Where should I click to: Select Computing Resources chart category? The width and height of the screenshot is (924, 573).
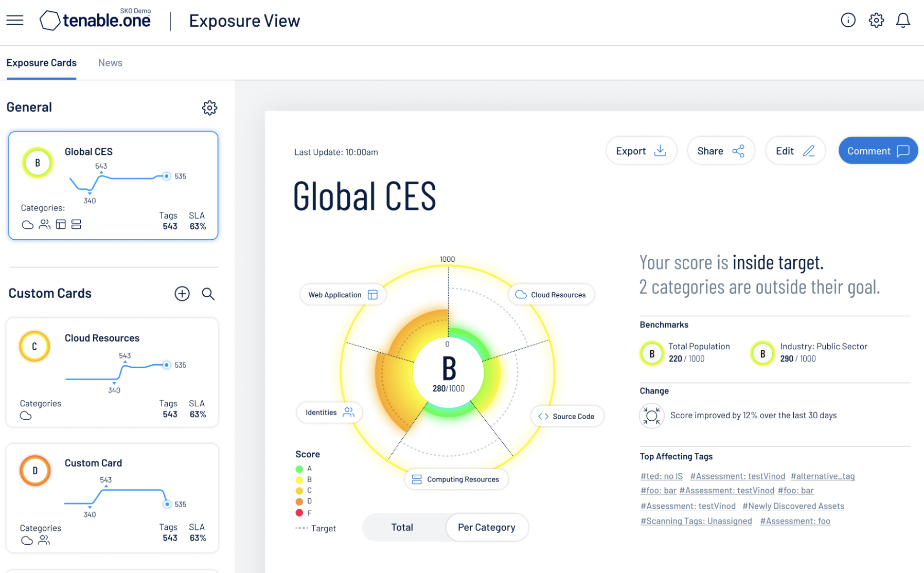point(456,479)
